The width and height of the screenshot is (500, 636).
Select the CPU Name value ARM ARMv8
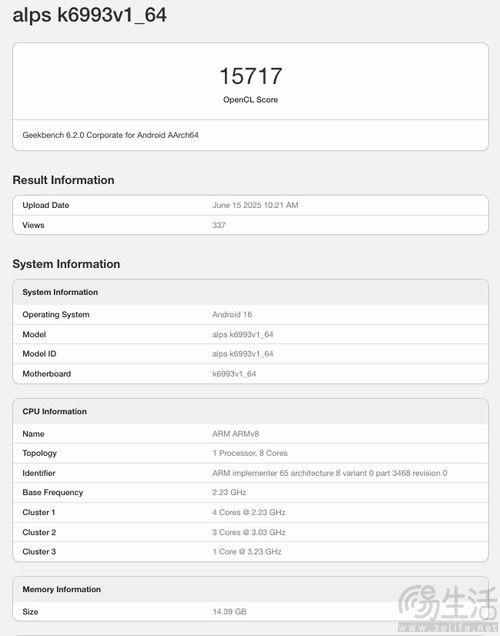(235, 434)
